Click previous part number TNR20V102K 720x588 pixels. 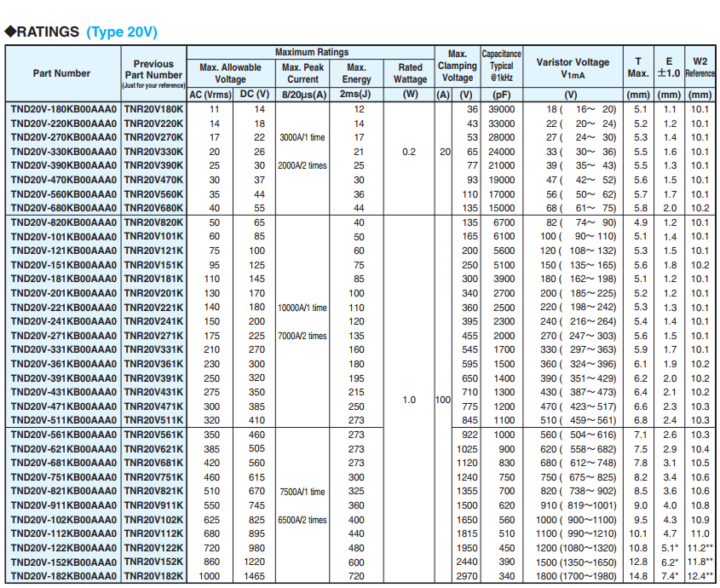tap(153, 520)
